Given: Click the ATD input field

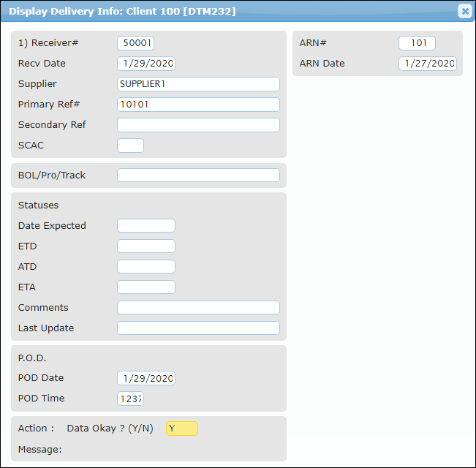Looking at the screenshot, I should point(146,267).
